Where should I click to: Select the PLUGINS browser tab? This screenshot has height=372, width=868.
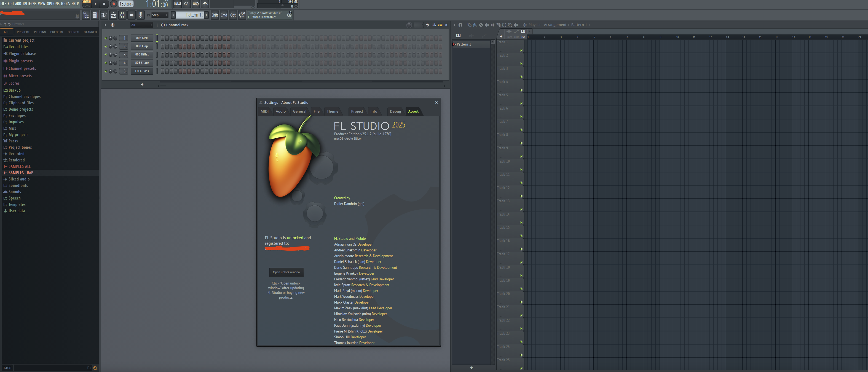tap(40, 32)
